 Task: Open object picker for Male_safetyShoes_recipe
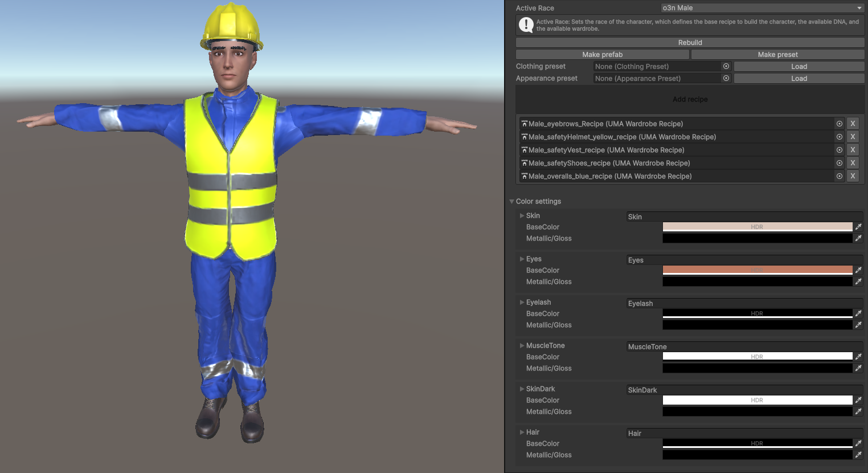click(x=840, y=163)
